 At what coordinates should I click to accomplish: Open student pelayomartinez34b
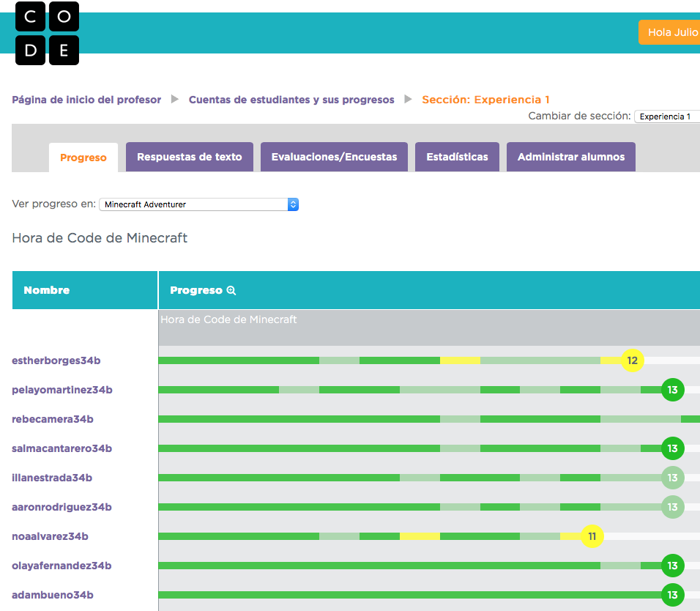[x=62, y=390]
